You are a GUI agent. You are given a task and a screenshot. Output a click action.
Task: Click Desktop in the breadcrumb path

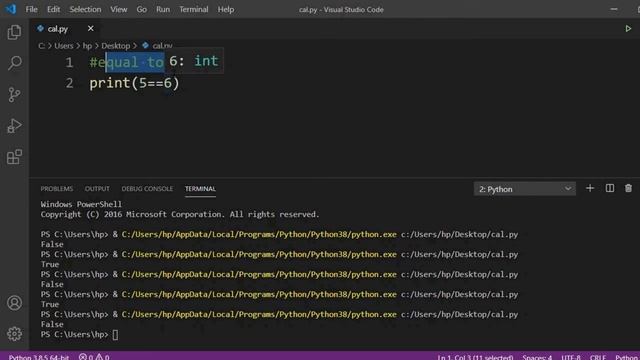click(116, 46)
